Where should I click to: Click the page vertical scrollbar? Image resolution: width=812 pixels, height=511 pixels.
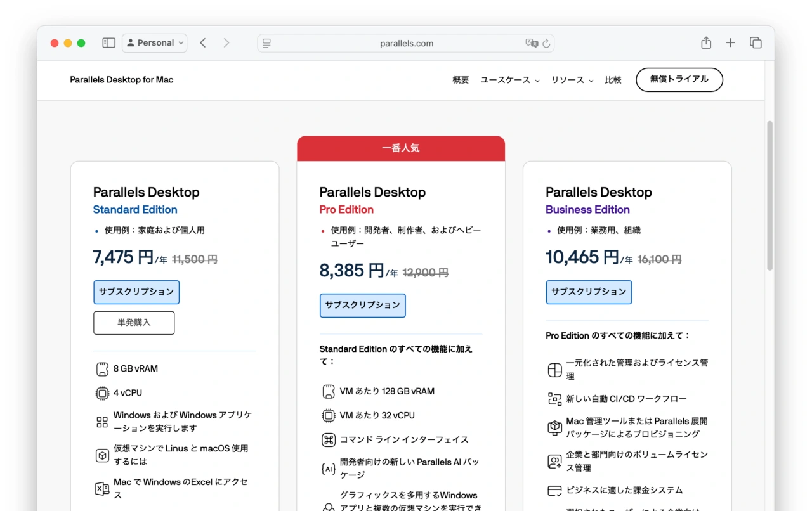tap(770, 195)
